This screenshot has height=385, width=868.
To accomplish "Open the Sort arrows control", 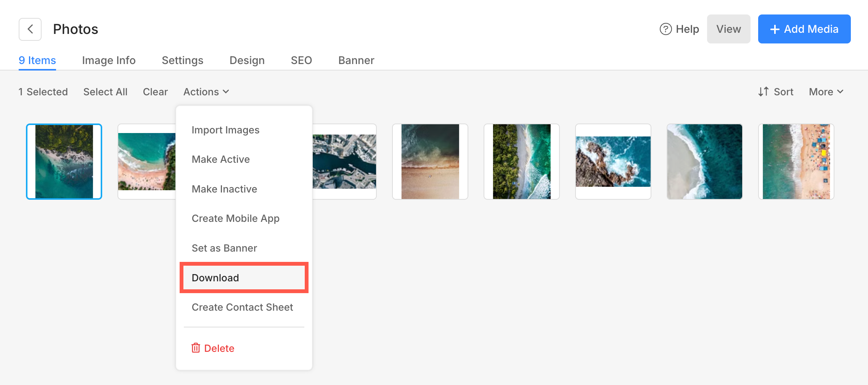I will [776, 92].
